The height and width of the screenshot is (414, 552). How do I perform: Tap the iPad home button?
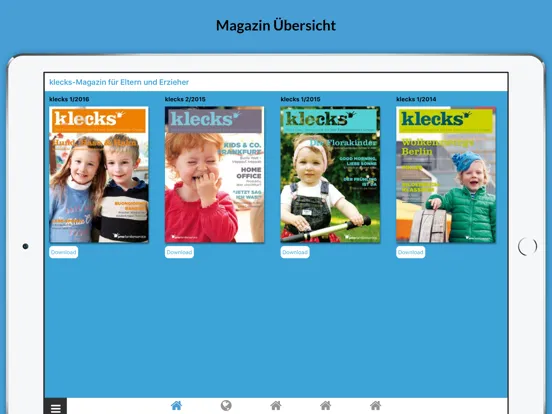[527, 246]
